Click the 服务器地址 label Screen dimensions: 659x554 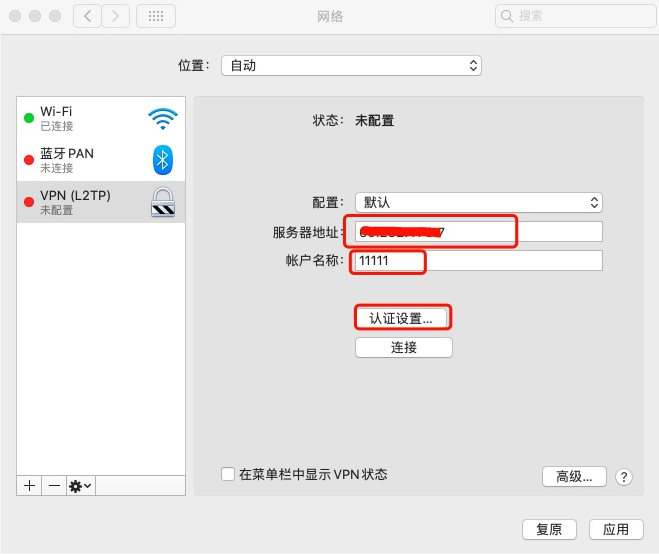point(308,232)
